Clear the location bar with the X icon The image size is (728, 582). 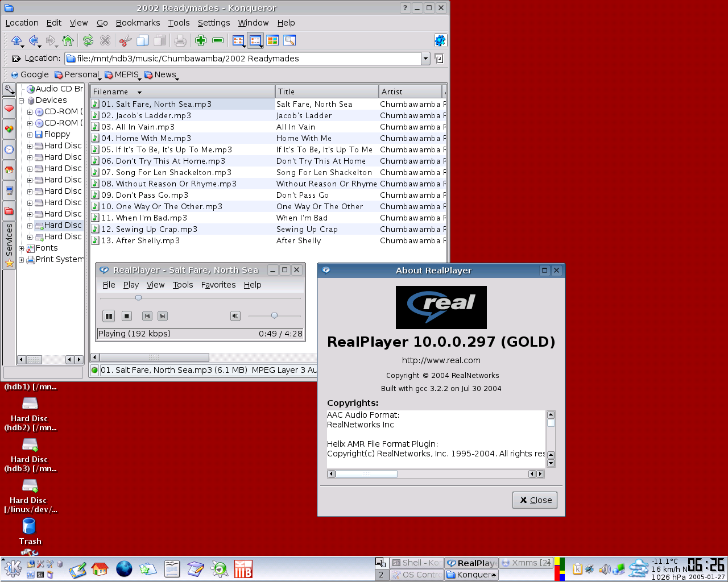pyautogui.click(x=16, y=59)
